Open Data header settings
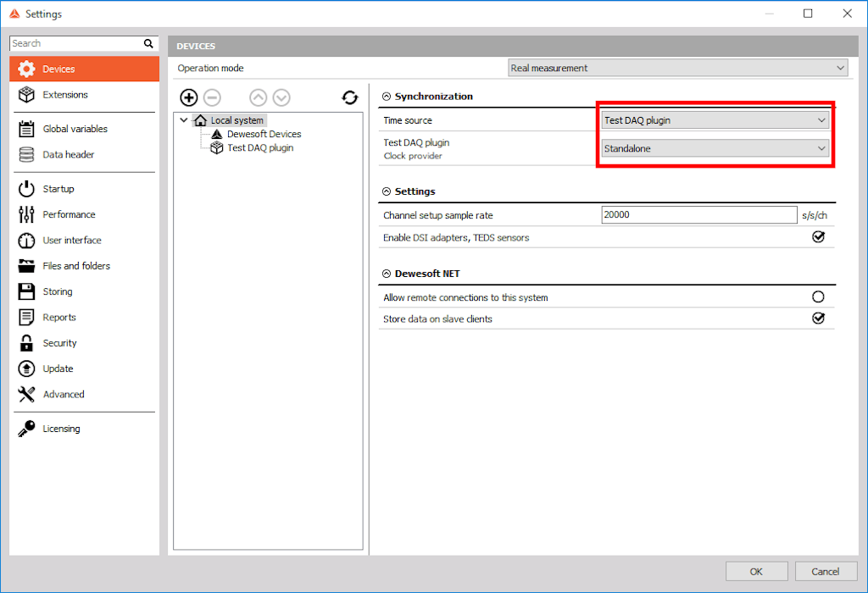Screen dimensions: 868x593 tap(84, 154)
